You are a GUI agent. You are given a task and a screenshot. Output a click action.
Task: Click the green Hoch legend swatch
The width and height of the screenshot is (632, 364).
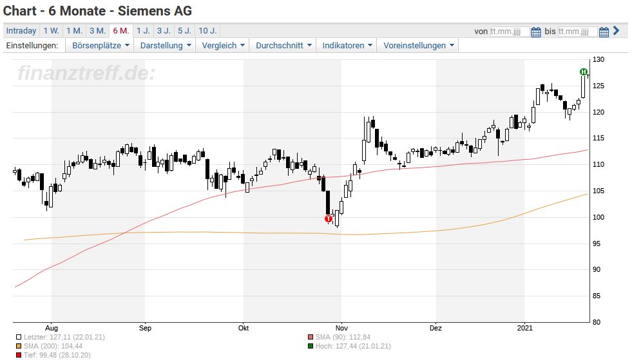click(311, 346)
